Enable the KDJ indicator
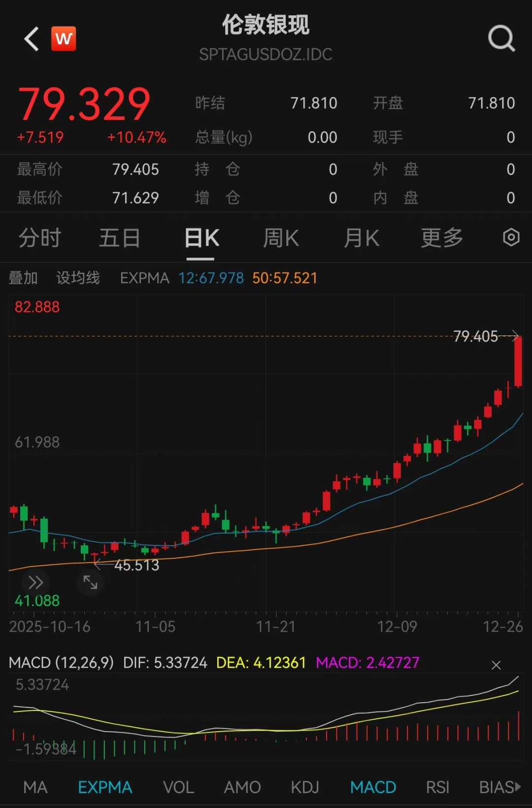Viewport: 532px width, 808px height. [304, 787]
